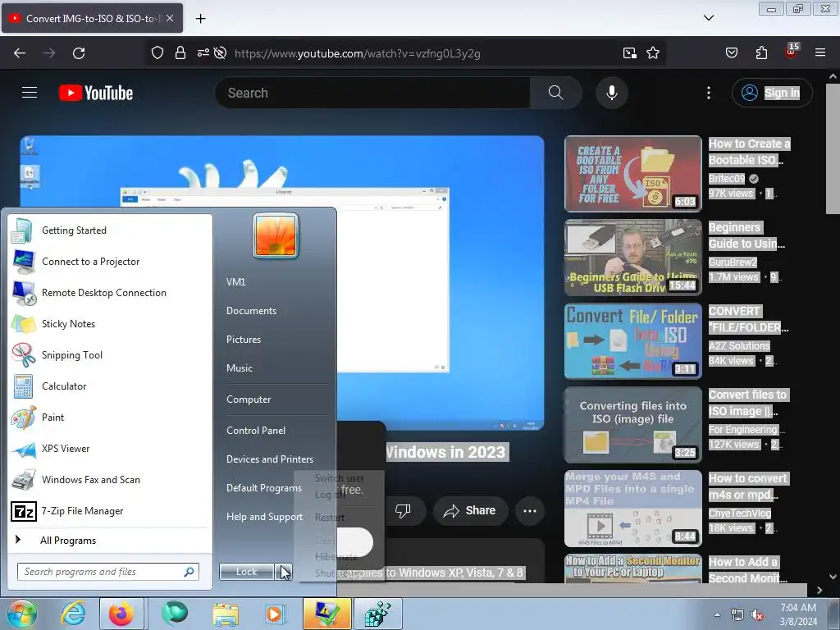Open Internet Explorer from taskbar
This screenshot has width=840, height=630.
pos(72,614)
